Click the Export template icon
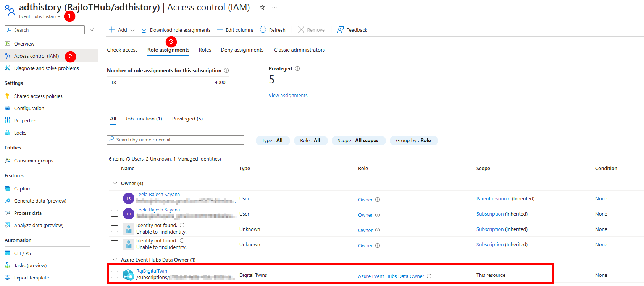 (x=7, y=278)
